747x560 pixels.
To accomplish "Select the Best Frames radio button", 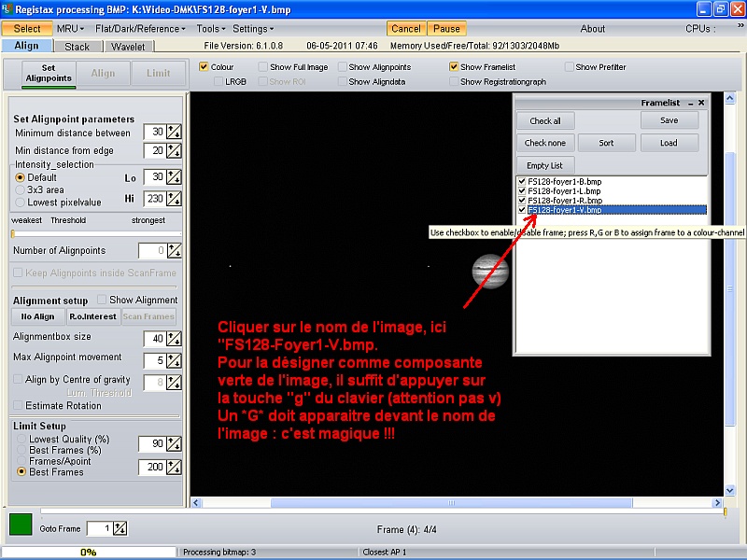I will coord(21,471).
